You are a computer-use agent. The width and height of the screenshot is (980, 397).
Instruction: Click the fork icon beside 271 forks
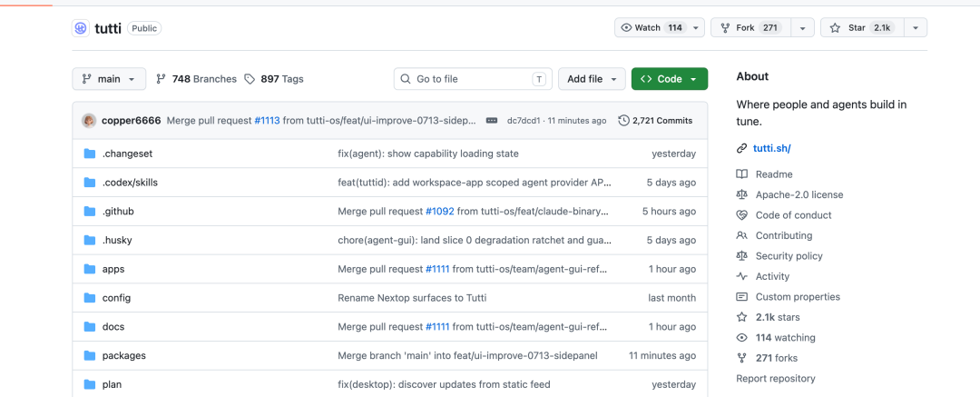742,358
